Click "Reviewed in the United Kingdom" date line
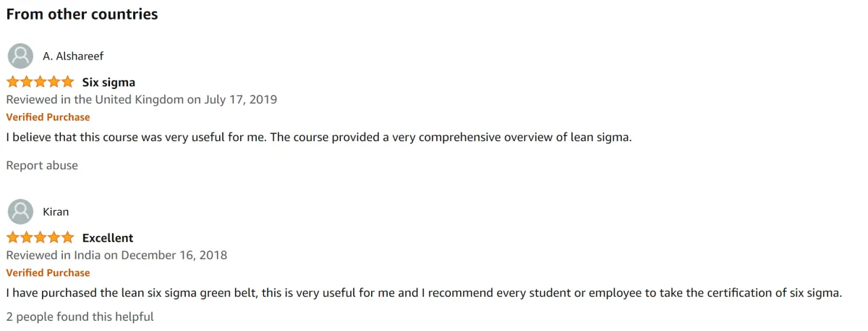868x331 pixels. (142, 99)
